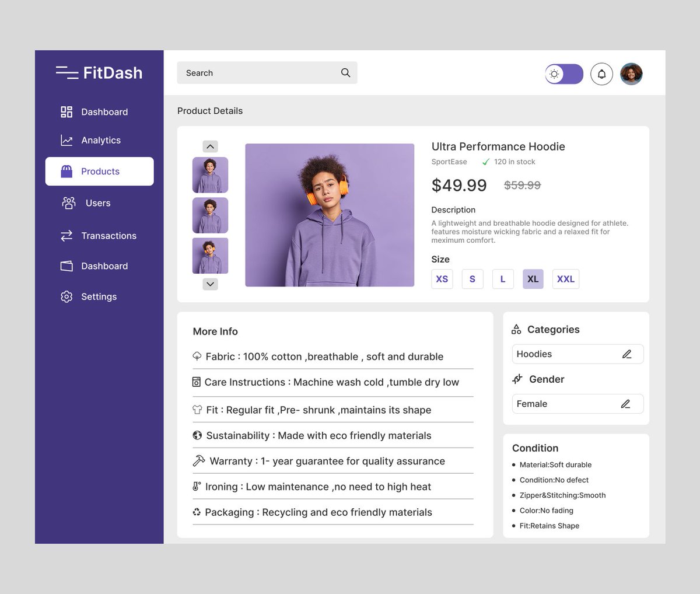This screenshot has height=594, width=700.
Task: Select the second hoodie thumbnail
Action: 210,215
